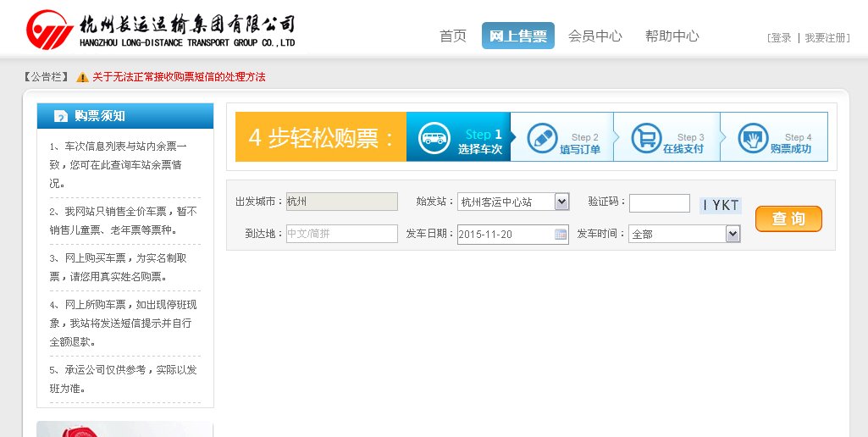Click the 【公告栏】 label
Screen dimensions: 868x437
tap(47, 77)
